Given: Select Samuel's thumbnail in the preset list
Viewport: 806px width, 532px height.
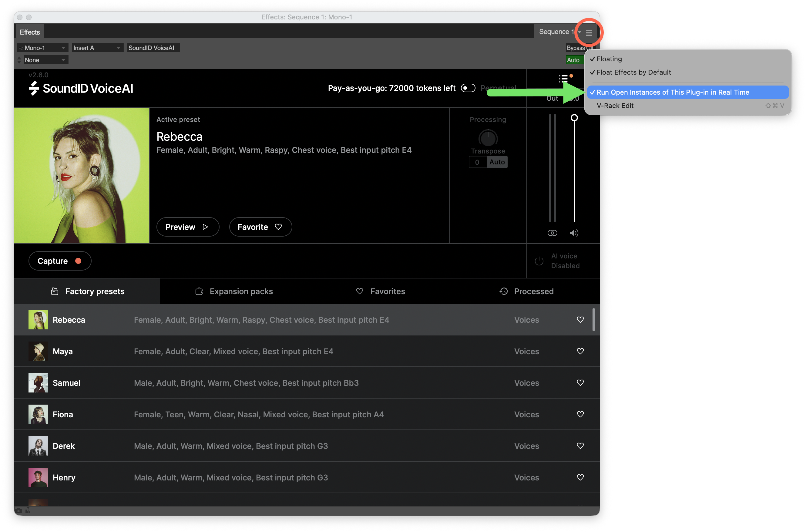Looking at the screenshot, I should pyautogui.click(x=38, y=383).
